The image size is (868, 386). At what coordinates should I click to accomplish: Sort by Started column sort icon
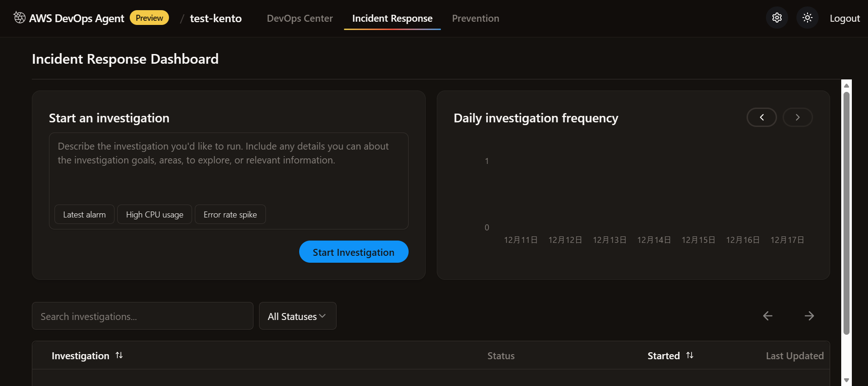click(690, 355)
